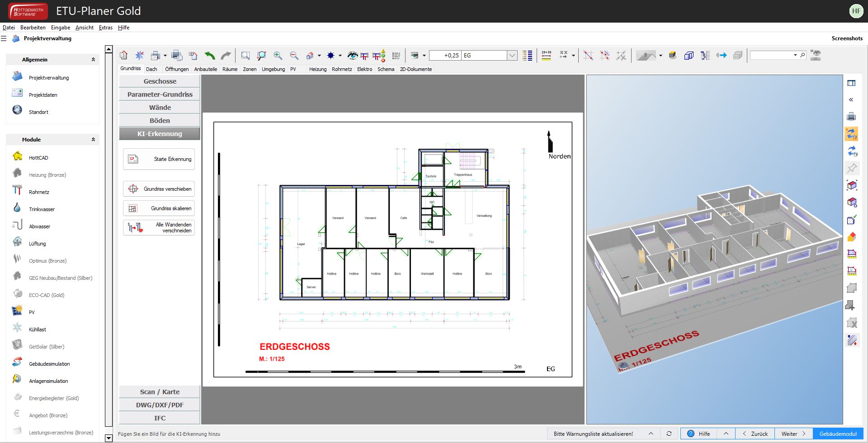Toggle the pin icon in right sidebar
Image resolution: width=868 pixels, height=443 pixels.
(x=852, y=168)
